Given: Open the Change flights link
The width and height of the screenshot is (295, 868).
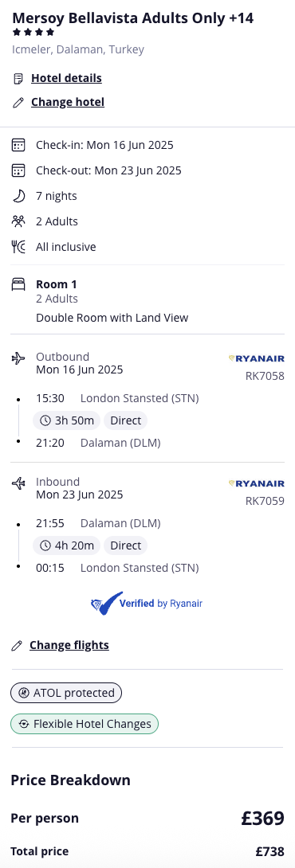Looking at the screenshot, I should pyautogui.click(x=69, y=645).
